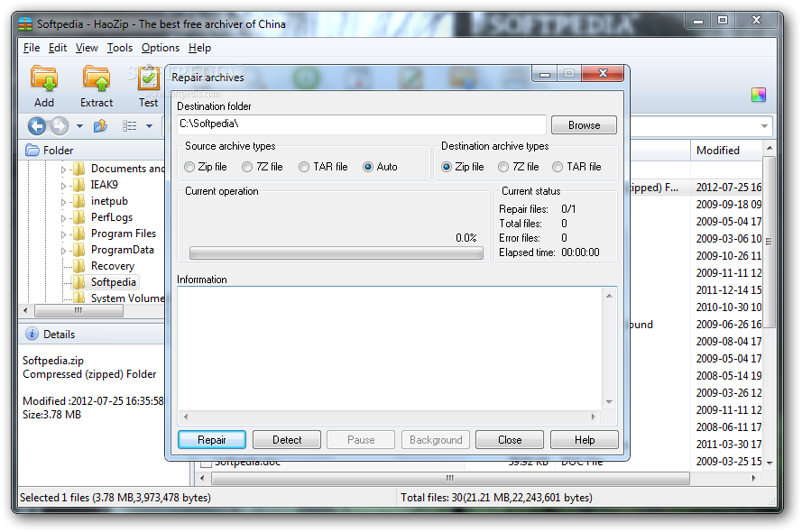This screenshot has height=532, width=802.
Task: Expand the inetpub tree node
Action: (63, 202)
